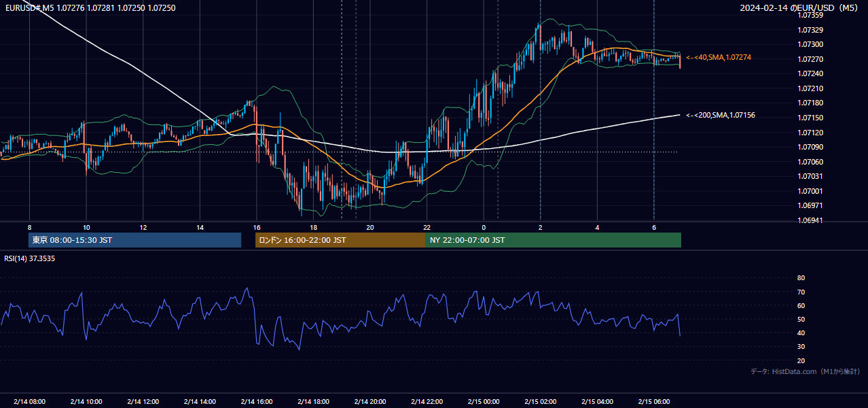Click the <--<200,SMA,1.07156 indicator label
This screenshot has width=868, height=408.
point(721,116)
